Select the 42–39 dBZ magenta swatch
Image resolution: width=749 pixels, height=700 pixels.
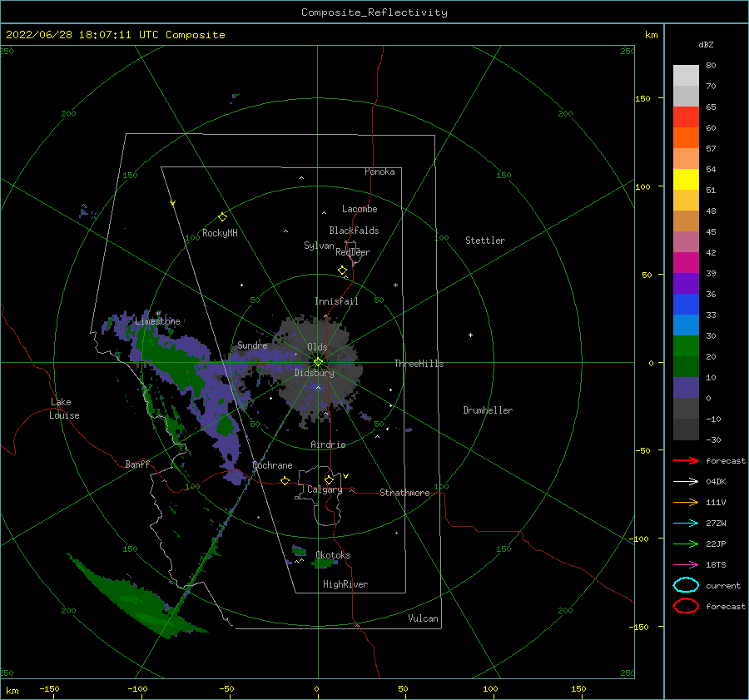(686, 262)
